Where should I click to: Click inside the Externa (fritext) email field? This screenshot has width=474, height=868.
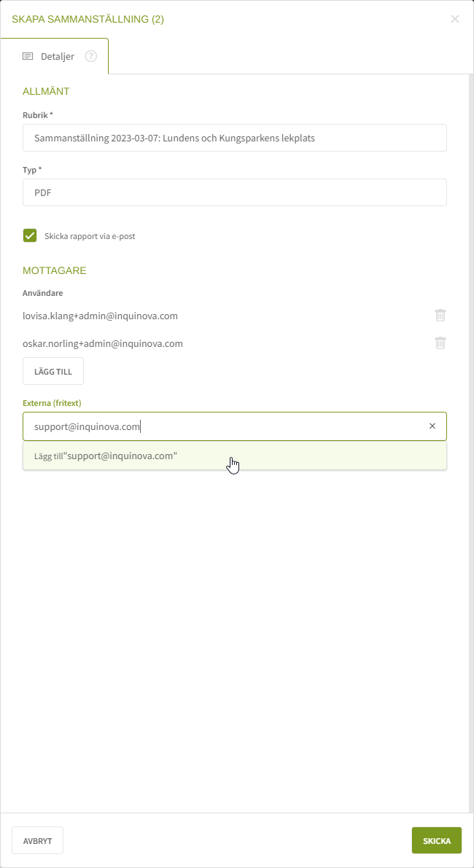[x=219, y=426]
